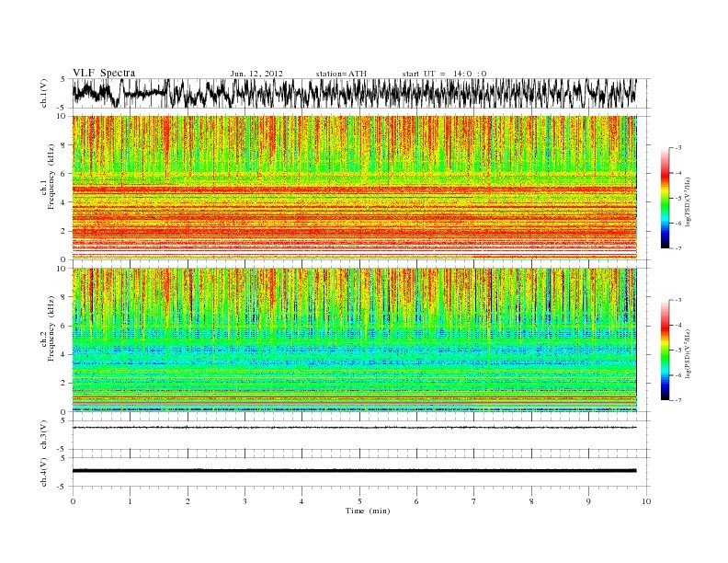
Task: Click the time axis tick label "0"
Action: pyautogui.click(x=73, y=501)
